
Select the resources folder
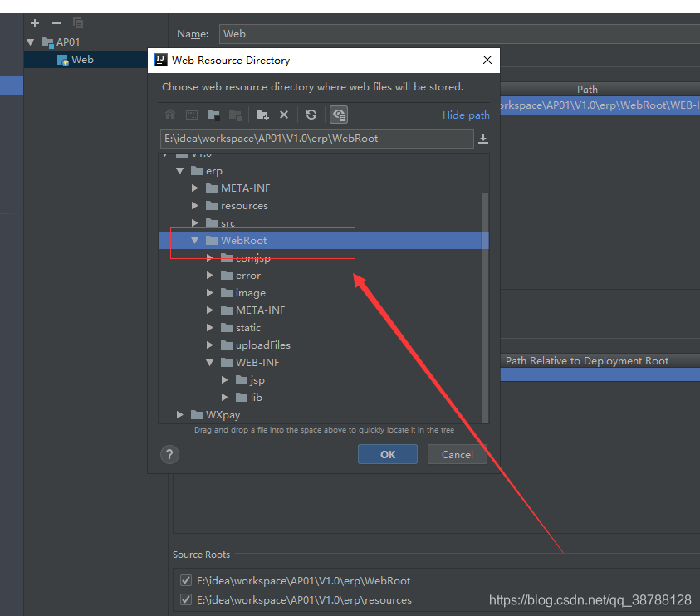tap(244, 206)
